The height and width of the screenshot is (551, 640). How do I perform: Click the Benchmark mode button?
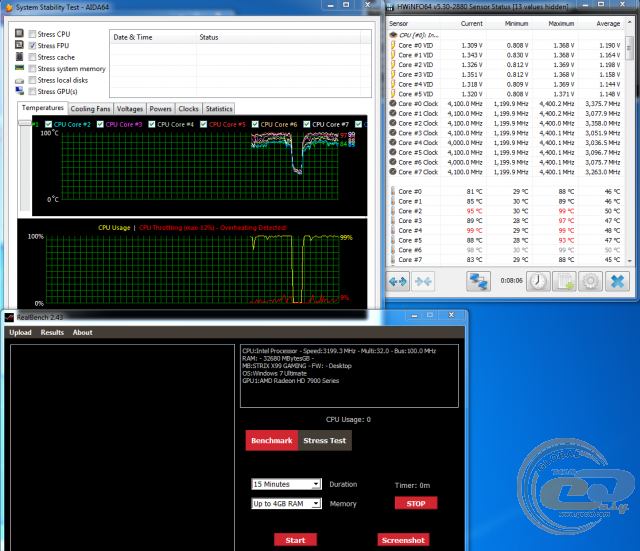point(272,440)
